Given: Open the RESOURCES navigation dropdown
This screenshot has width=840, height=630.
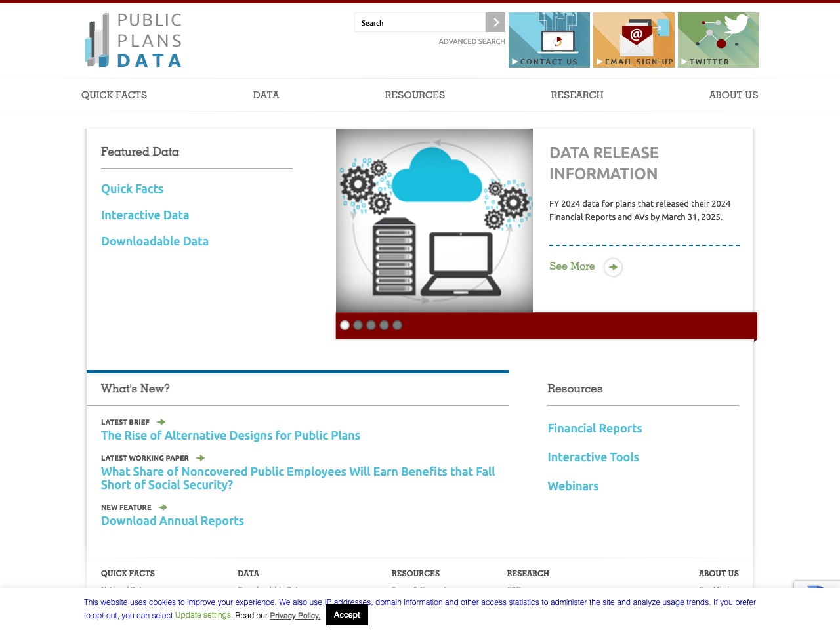Looking at the screenshot, I should pos(415,94).
